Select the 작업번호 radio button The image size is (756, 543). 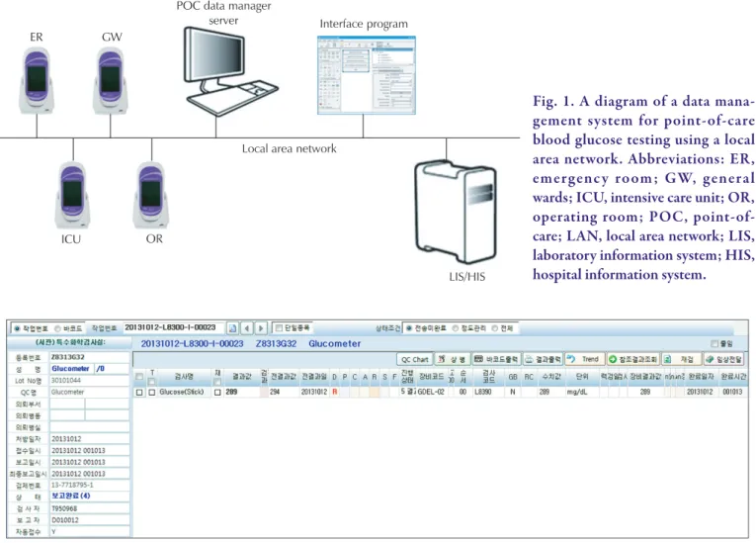[17, 328]
